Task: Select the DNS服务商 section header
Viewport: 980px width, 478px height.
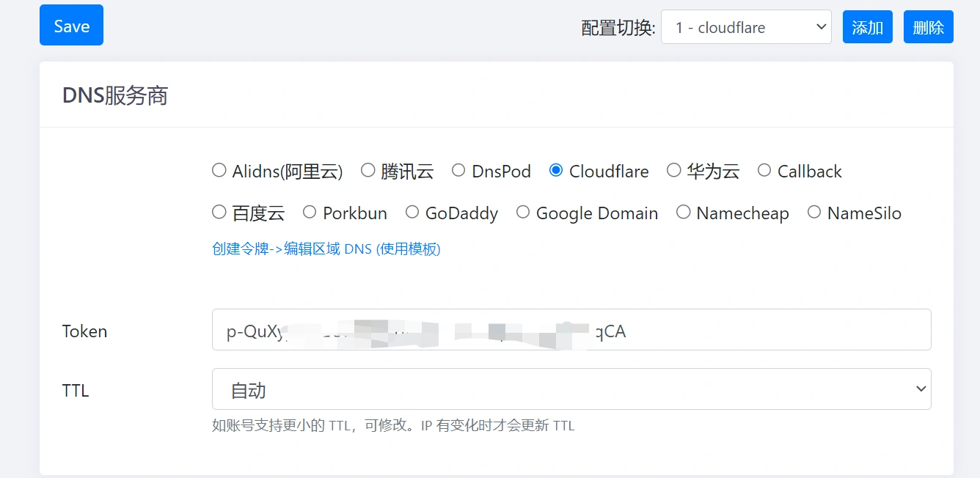Action: pyautogui.click(x=114, y=95)
